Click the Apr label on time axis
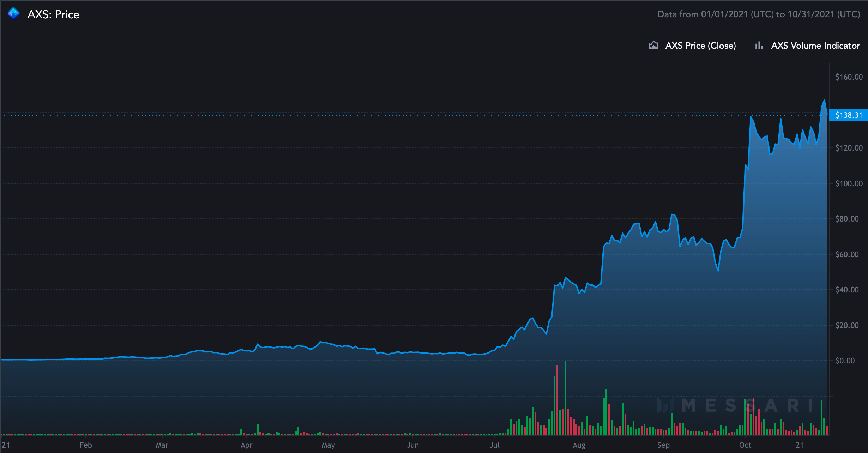 pos(246,445)
